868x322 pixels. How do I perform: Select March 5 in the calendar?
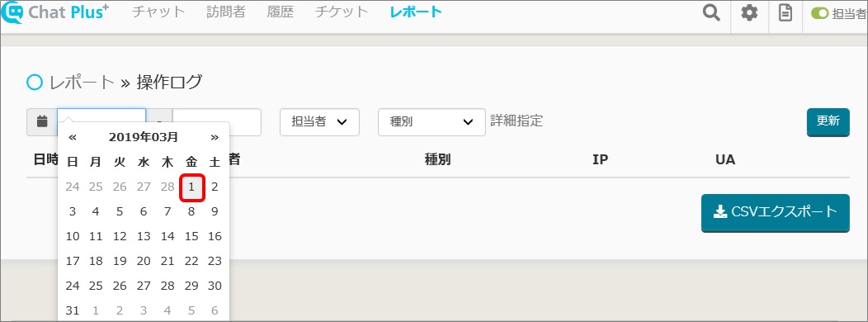tap(120, 211)
